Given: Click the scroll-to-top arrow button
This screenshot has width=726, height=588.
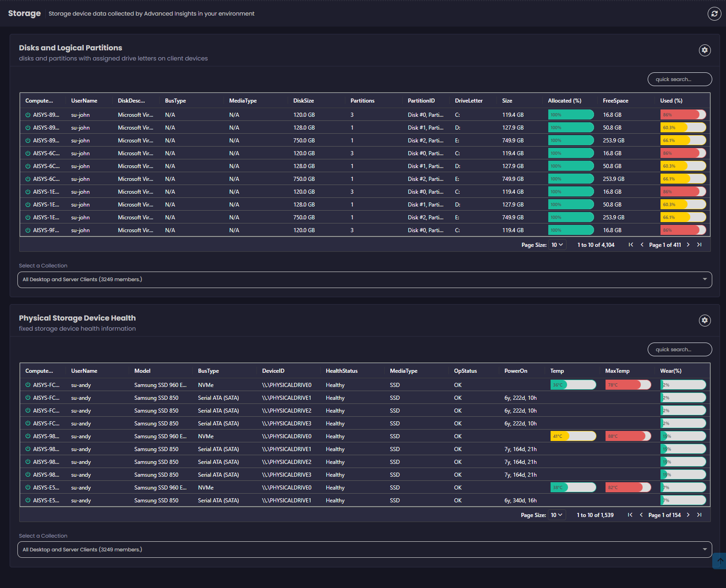Looking at the screenshot, I should [720, 561].
